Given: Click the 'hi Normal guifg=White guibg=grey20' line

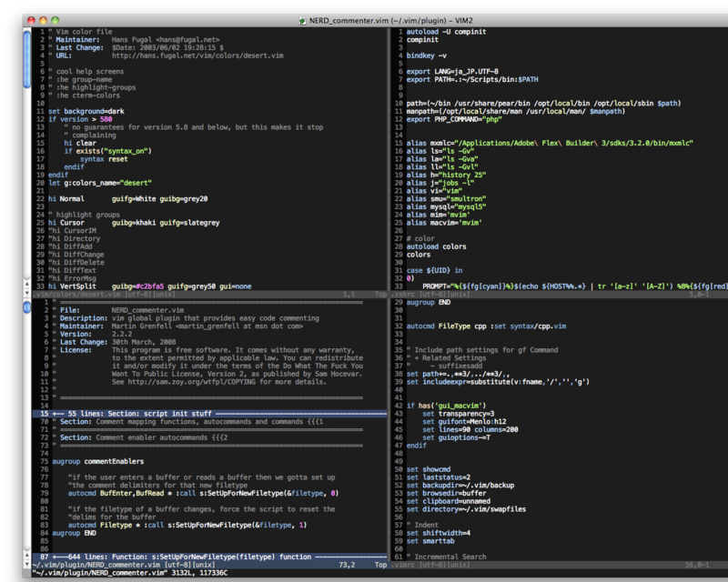Looking at the screenshot, I should (127, 198).
